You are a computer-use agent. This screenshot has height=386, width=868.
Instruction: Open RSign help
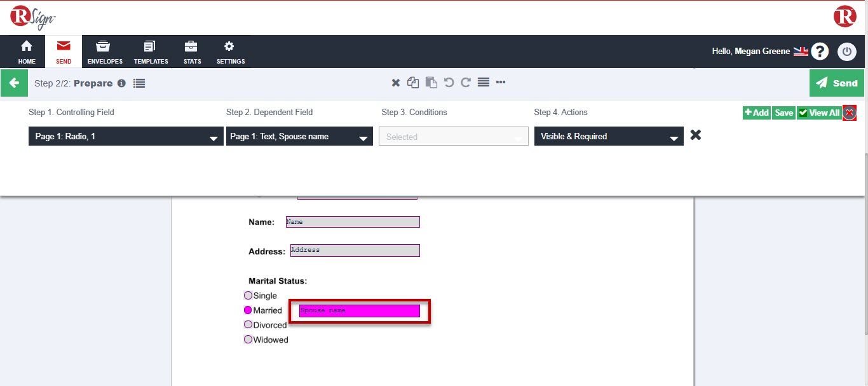[820, 51]
